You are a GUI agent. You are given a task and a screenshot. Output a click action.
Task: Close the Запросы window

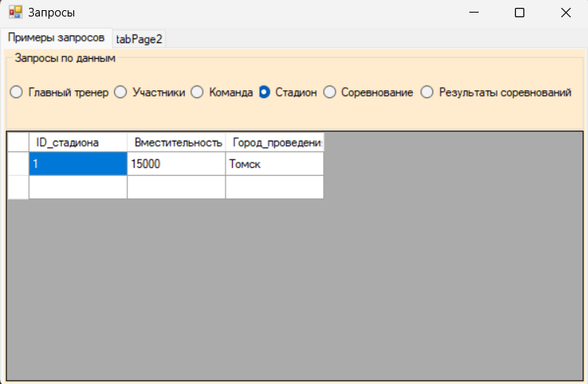565,13
